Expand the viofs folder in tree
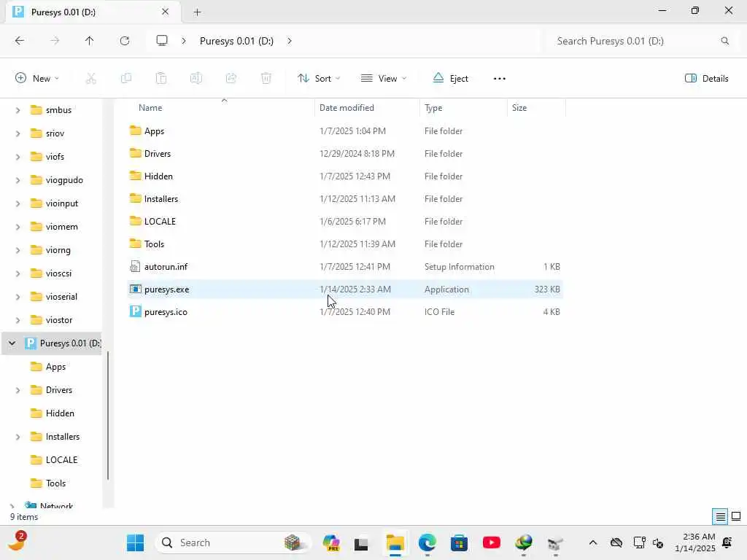The height and width of the screenshot is (560, 747). 18,157
